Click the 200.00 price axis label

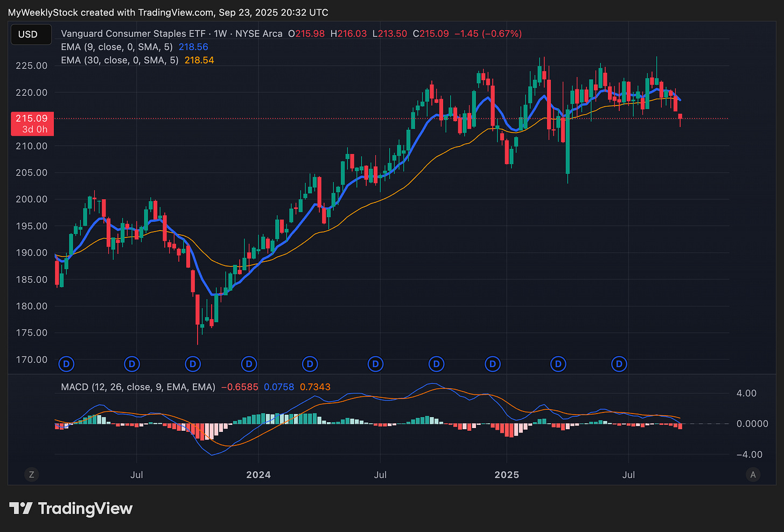32,199
